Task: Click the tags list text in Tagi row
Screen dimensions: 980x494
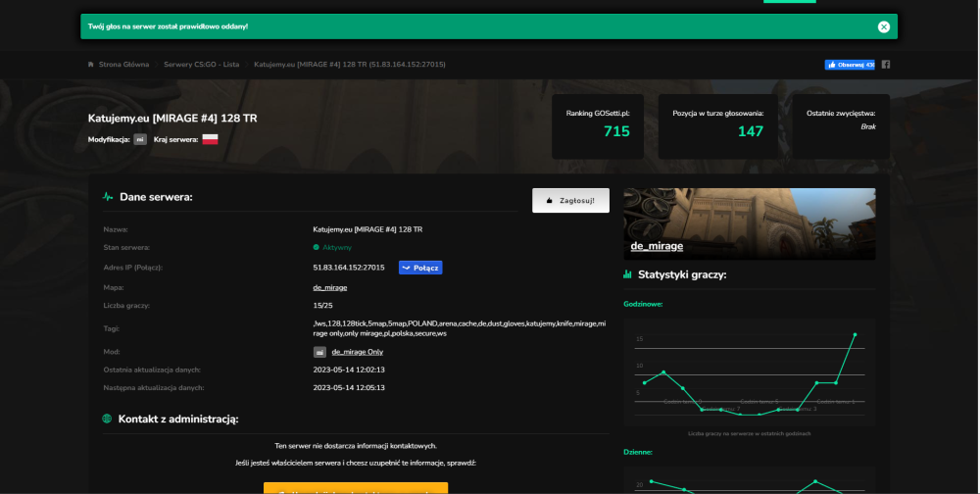Action: tap(460, 328)
